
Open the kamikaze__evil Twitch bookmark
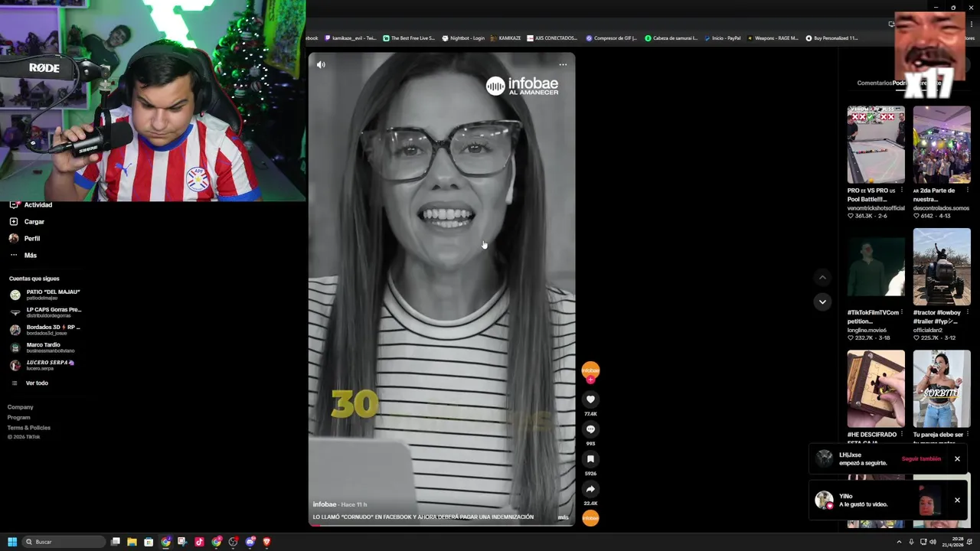[x=351, y=38]
